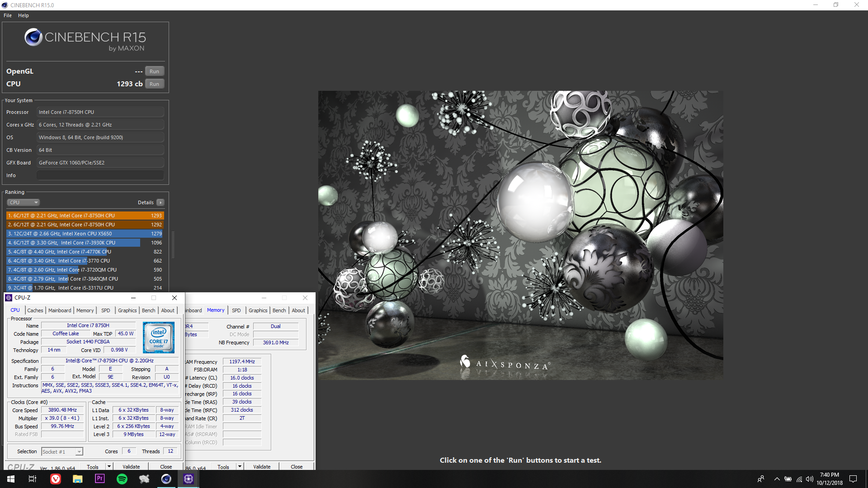Click Validate in front CPU-Z window
Image resolution: width=868 pixels, height=488 pixels.
click(x=131, y=466)
